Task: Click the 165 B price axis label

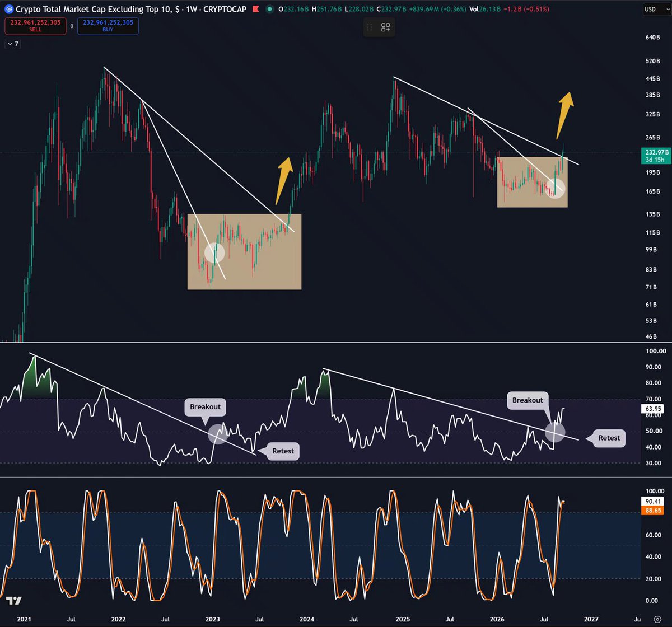Action: coord(654,191)
